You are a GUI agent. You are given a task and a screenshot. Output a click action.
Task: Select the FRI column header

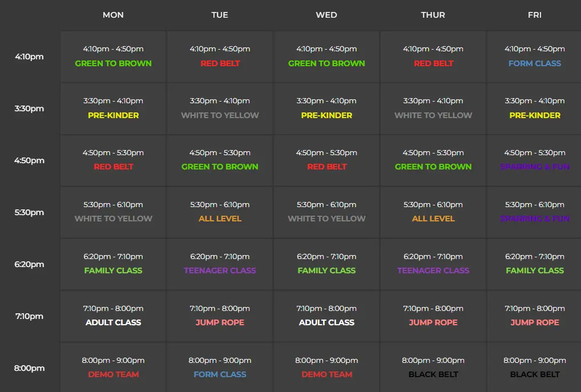[534, 15]
